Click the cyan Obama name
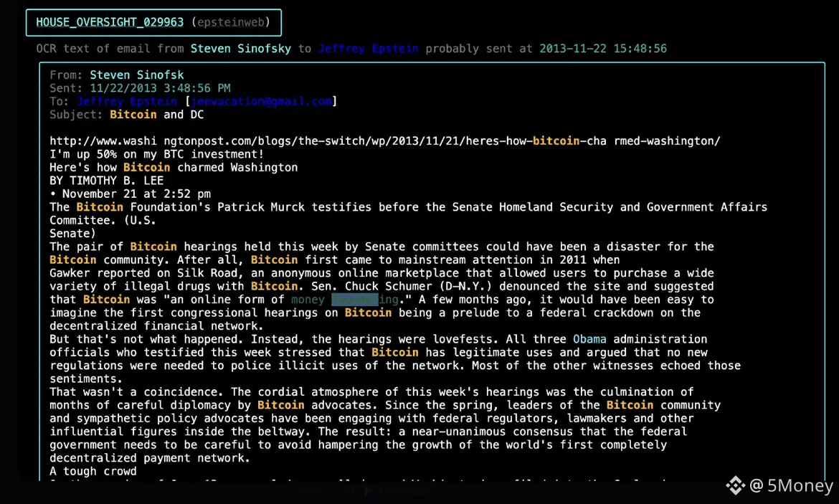The image size is (839, 504). point(589,339)
